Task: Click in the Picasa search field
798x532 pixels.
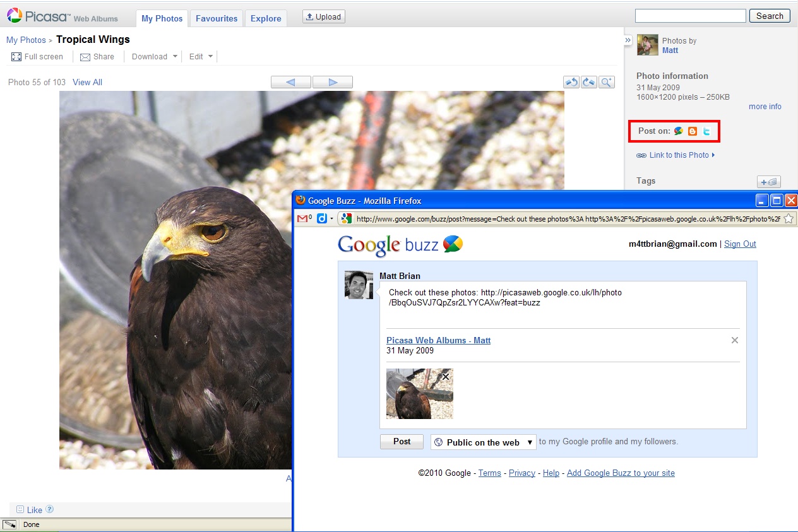Action: pos(690,16)
